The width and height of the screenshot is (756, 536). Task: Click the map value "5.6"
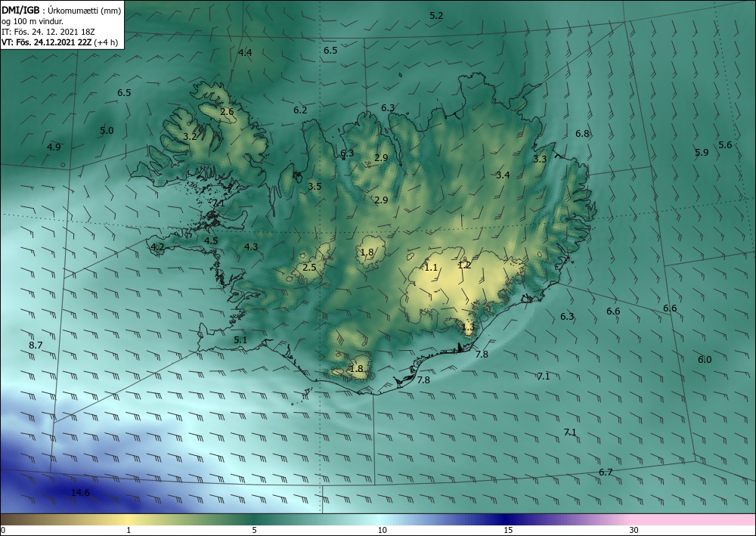point(725,144)
